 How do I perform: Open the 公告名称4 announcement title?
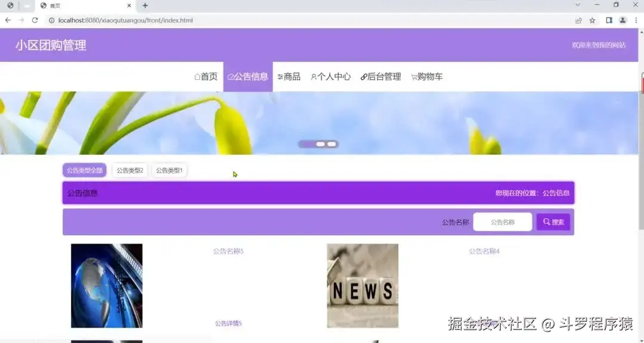[x=484, y=251]
